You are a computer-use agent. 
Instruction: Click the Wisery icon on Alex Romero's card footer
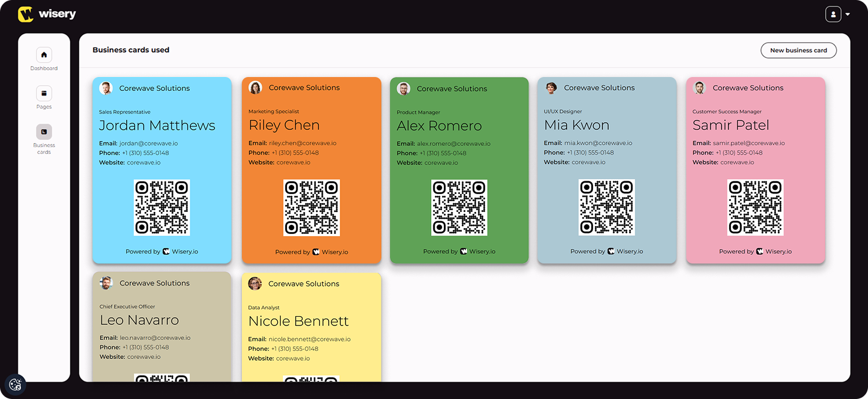[462, 251]
